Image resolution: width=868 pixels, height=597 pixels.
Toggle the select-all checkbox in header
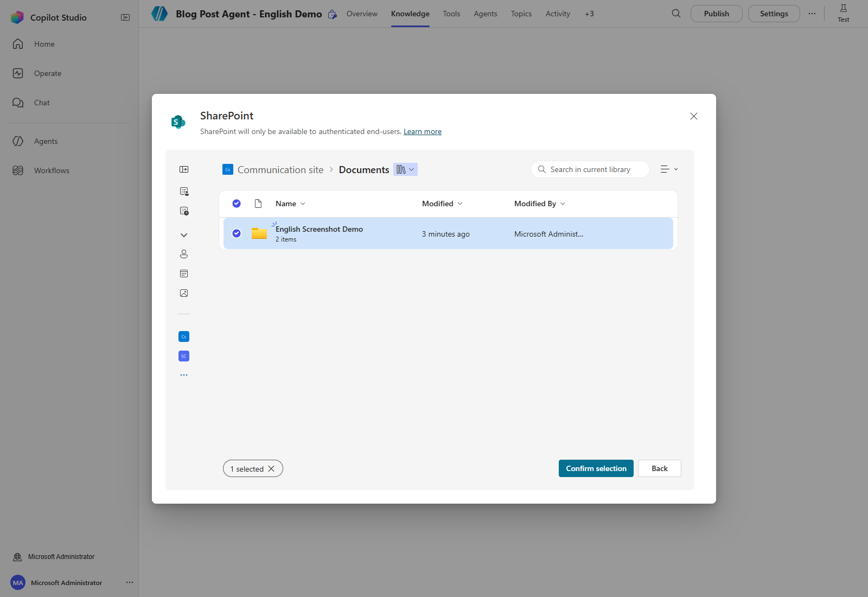click(x=237, y=204)
